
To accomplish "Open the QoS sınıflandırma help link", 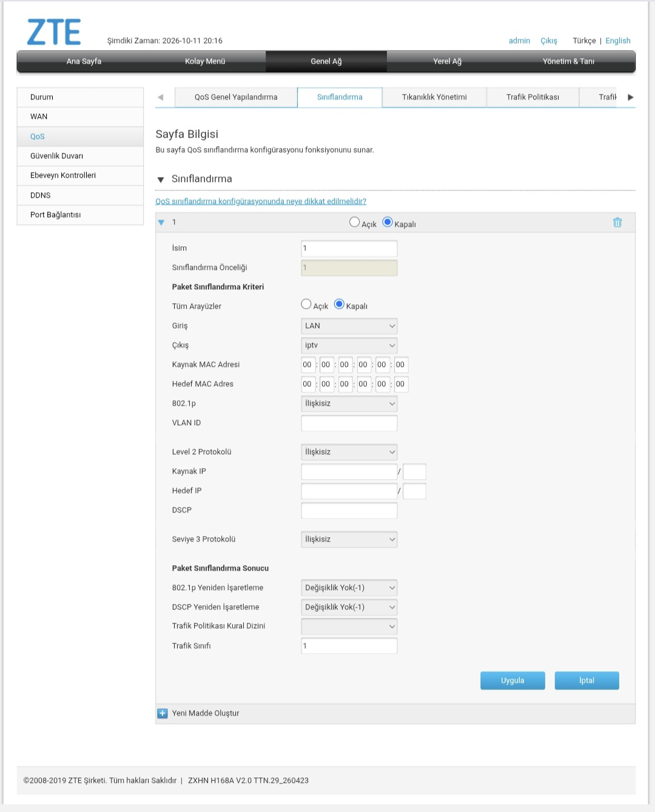I will pos(261,201).
